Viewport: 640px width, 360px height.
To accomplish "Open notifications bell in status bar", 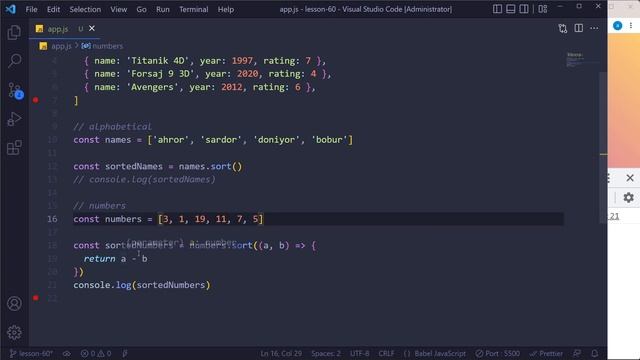I will click(595, 353).
